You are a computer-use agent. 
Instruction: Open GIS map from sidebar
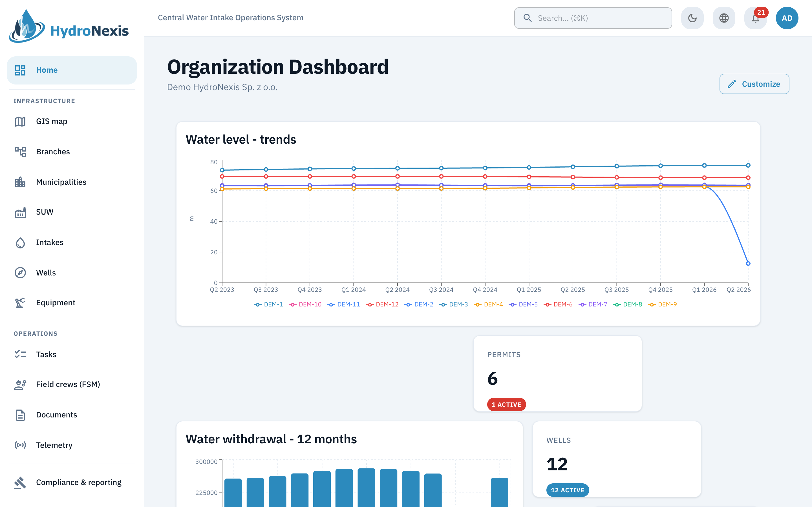pyautogui.click(x=72, y=121)
